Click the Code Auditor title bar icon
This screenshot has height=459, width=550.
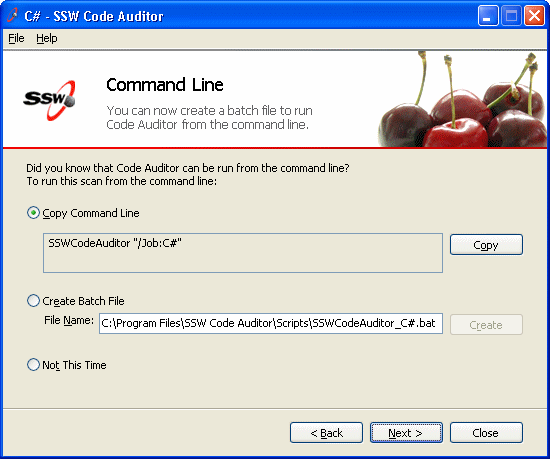click(12, 15)
